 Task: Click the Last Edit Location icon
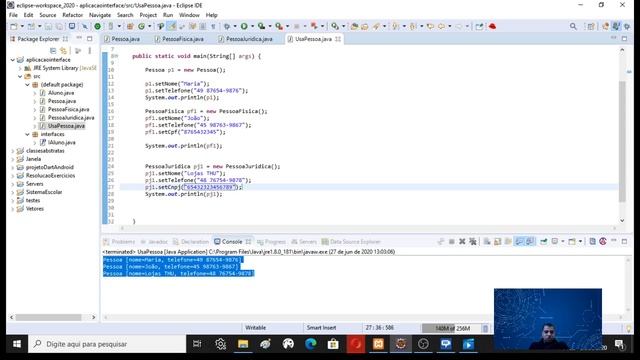pyautogui.click(x=430, y=27)
